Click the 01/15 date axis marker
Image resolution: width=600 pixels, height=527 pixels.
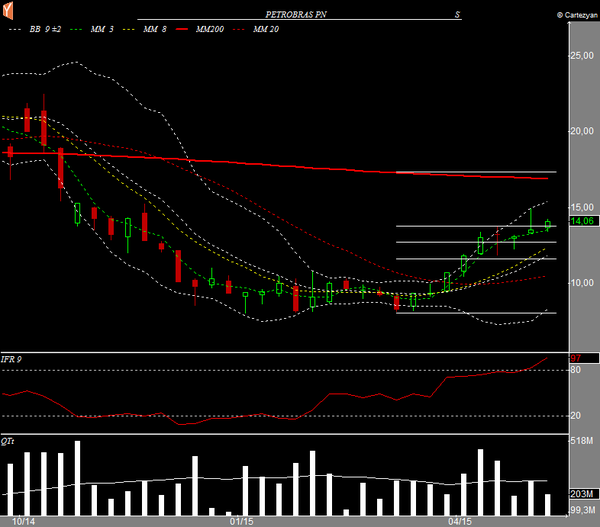(240, 521)
